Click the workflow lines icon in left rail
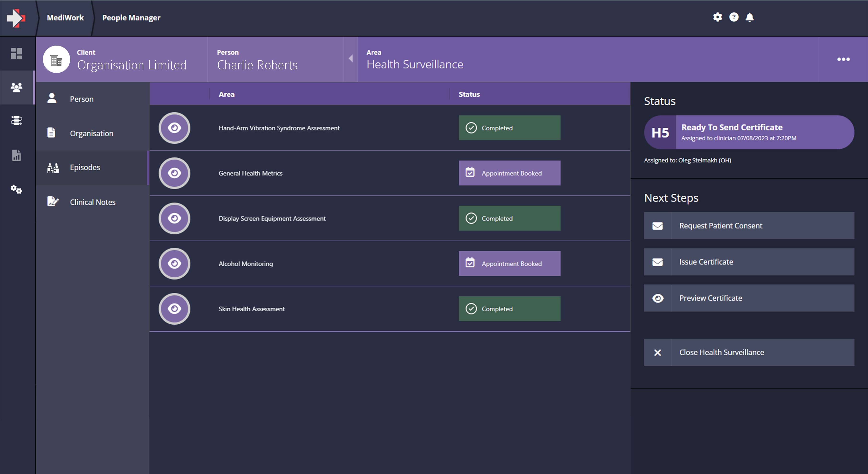The image size is (868, 474). (x=16, y=120)
